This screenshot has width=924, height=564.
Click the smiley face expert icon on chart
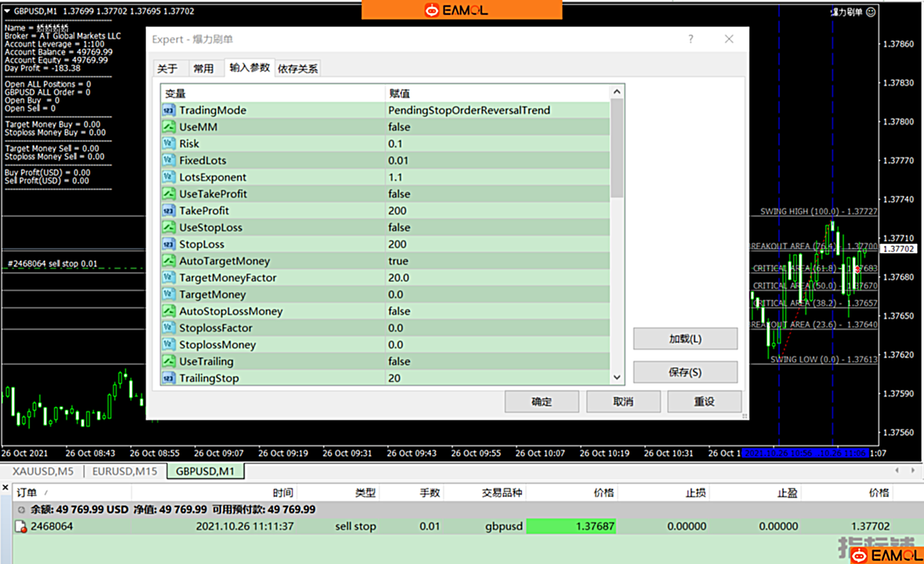[870, 12]
